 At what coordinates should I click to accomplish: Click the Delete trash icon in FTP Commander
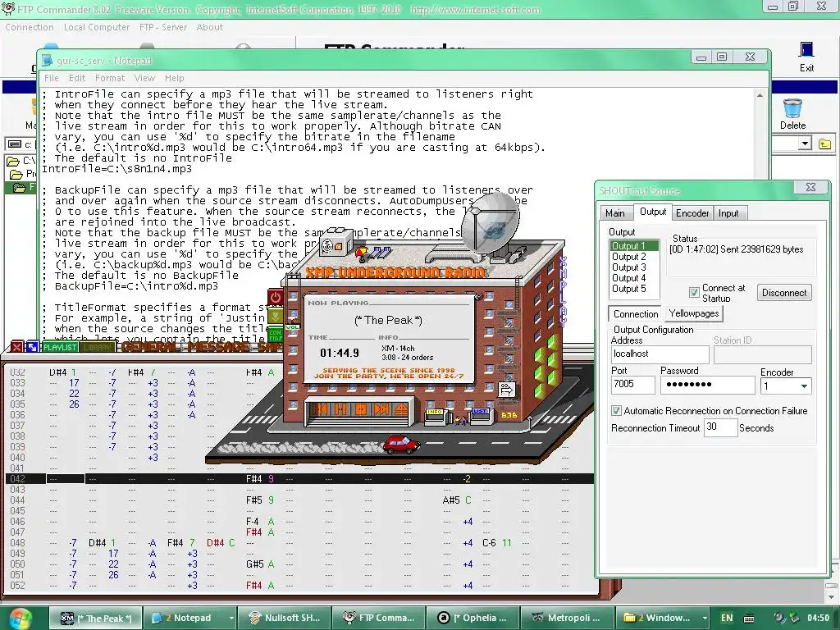[793, 114]
